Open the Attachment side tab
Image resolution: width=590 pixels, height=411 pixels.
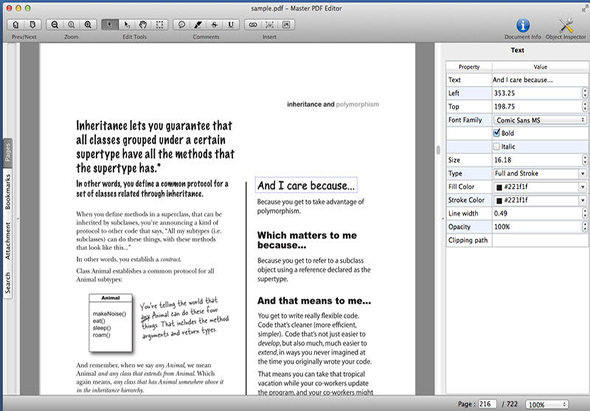click(x=8, y=241)
